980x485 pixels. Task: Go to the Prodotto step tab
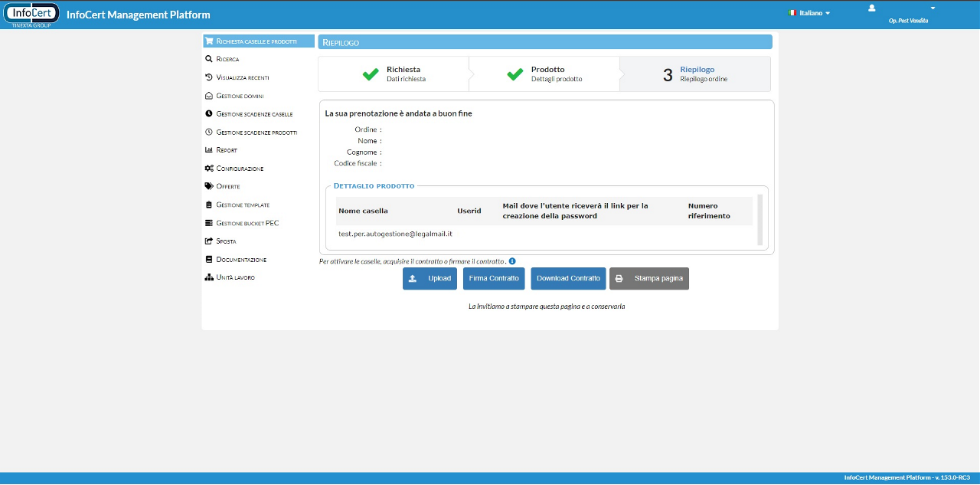click(544, 74)
